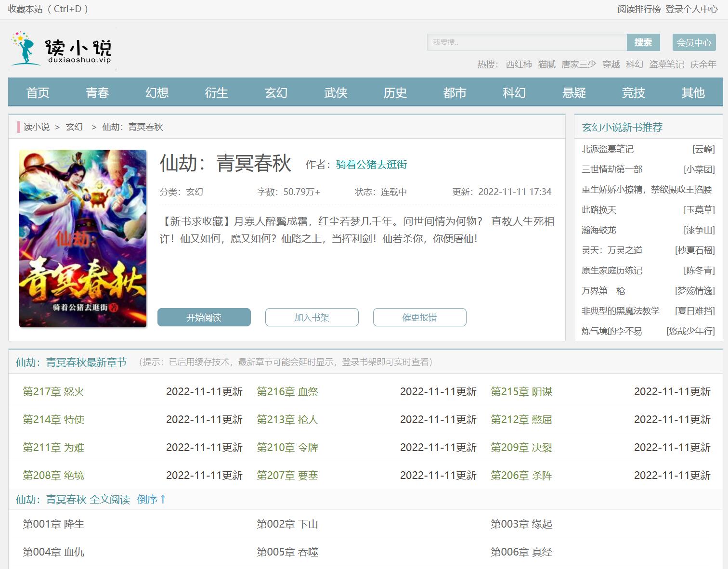Open recommended book 灵天：万灵之道
This screenshot has height=569, width=728.
click(x=612, y=250)
